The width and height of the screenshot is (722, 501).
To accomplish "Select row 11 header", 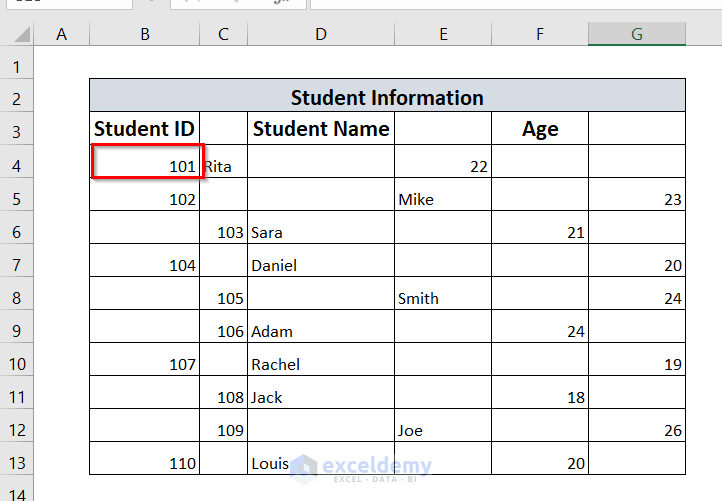I will pyautogui.click(x=17, y=392).
